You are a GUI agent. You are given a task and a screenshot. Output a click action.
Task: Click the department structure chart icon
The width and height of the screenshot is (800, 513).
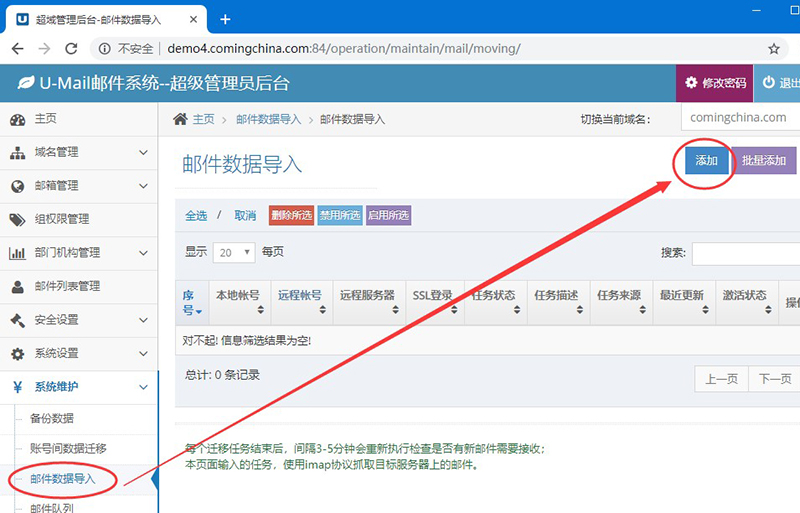click(17, 253)
